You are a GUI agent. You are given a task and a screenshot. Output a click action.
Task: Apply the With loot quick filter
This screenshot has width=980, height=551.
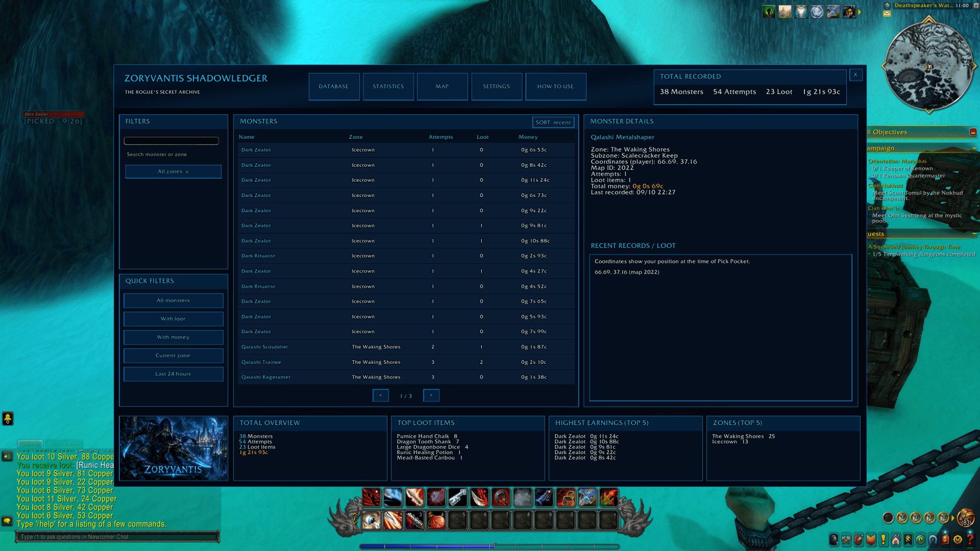click(173, 319)
